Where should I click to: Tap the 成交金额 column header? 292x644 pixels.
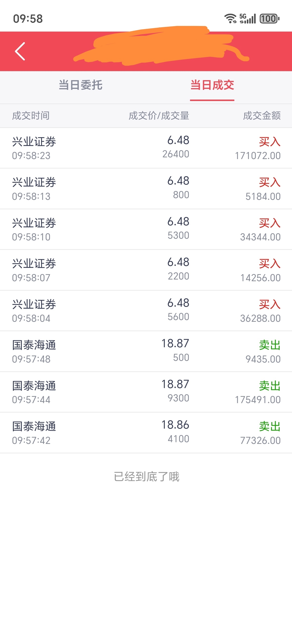pos(262,116)
